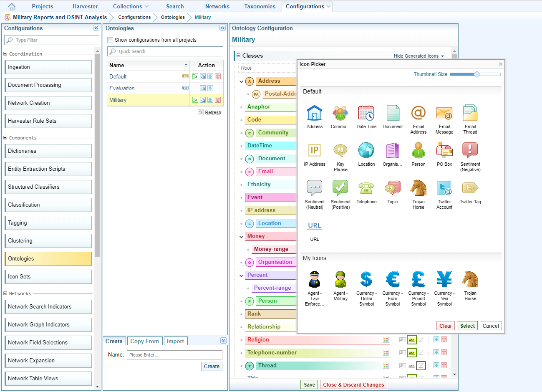
Task: Open the Taxonomies menu
Action: coord(260,6)
